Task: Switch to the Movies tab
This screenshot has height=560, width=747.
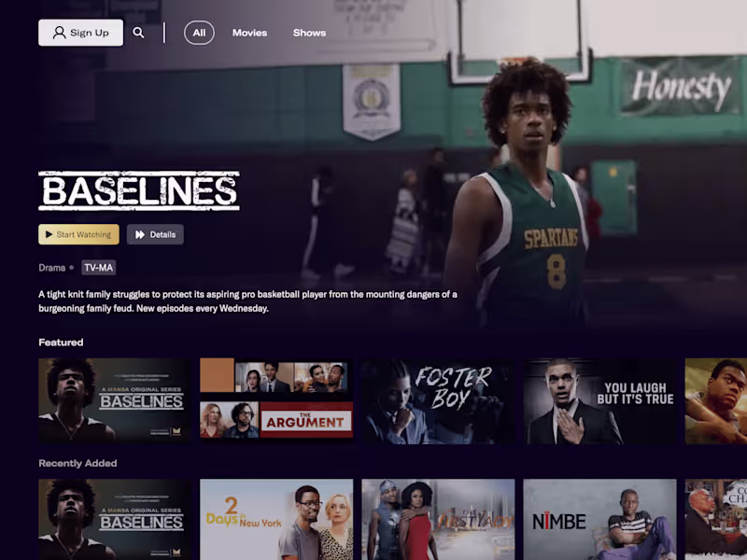Action: (249, 33)
